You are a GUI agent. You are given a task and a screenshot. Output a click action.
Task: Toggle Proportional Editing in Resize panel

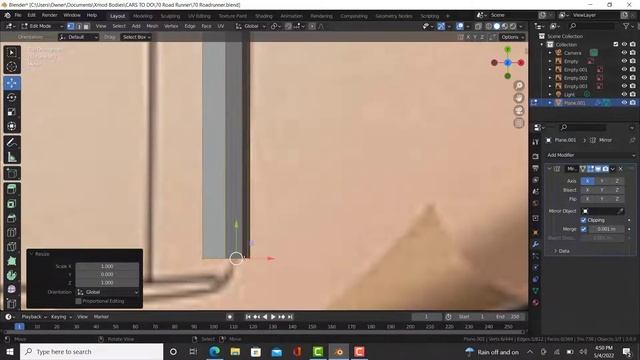[78, 301]
